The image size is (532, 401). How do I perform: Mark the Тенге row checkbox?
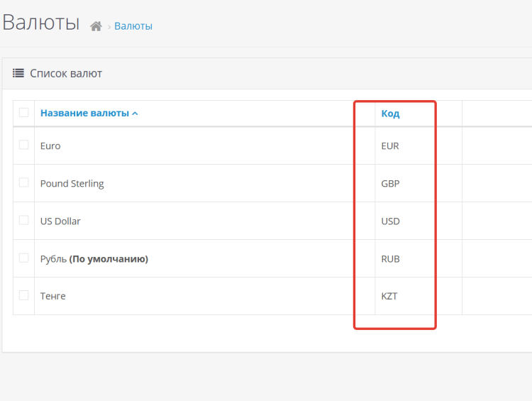coord(24,295)
